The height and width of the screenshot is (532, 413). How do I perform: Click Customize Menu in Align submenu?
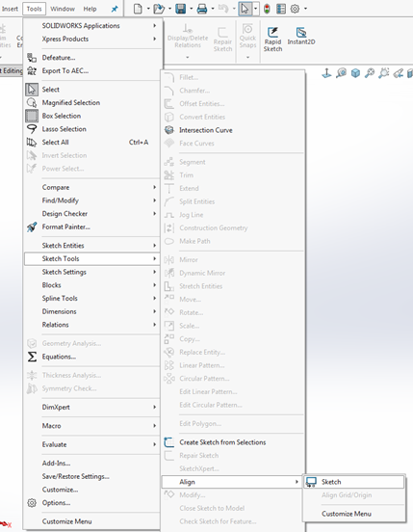354,514
